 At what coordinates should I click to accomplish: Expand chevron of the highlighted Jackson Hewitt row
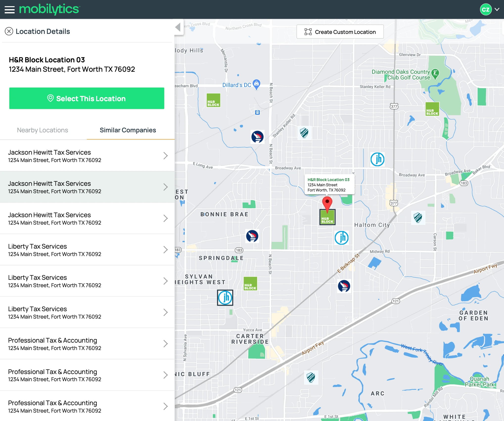[165, 187]
